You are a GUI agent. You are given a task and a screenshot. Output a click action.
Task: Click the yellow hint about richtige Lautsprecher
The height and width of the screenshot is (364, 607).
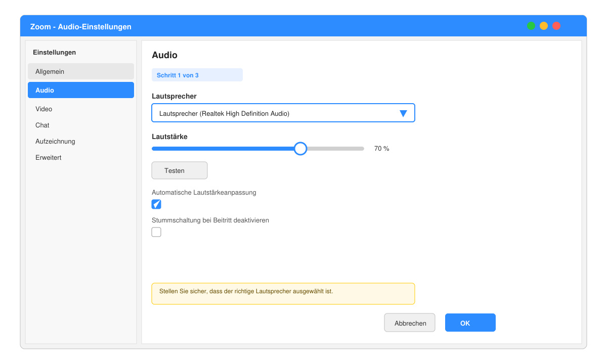click(x=283, y=294)
